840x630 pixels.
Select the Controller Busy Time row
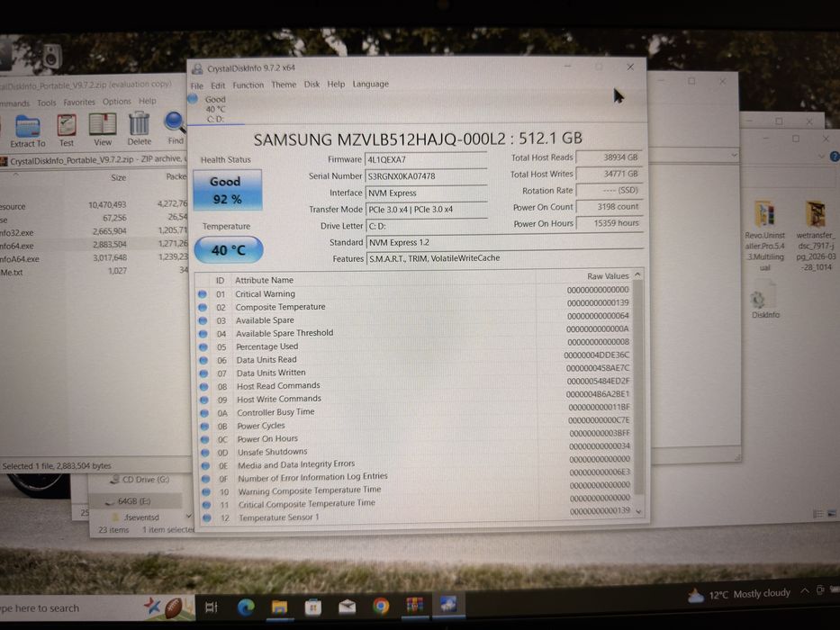tap(415, 411)
